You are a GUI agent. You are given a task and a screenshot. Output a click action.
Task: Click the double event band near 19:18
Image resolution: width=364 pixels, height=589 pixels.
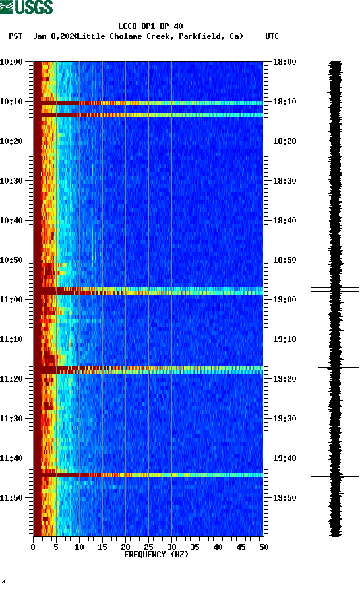(x=148, y=370)
